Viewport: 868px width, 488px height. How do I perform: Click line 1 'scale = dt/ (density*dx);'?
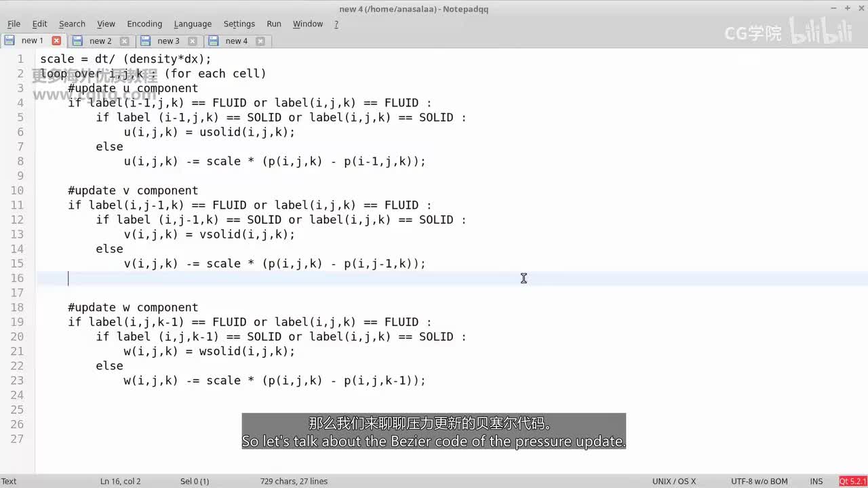click(x=125, y=59)
